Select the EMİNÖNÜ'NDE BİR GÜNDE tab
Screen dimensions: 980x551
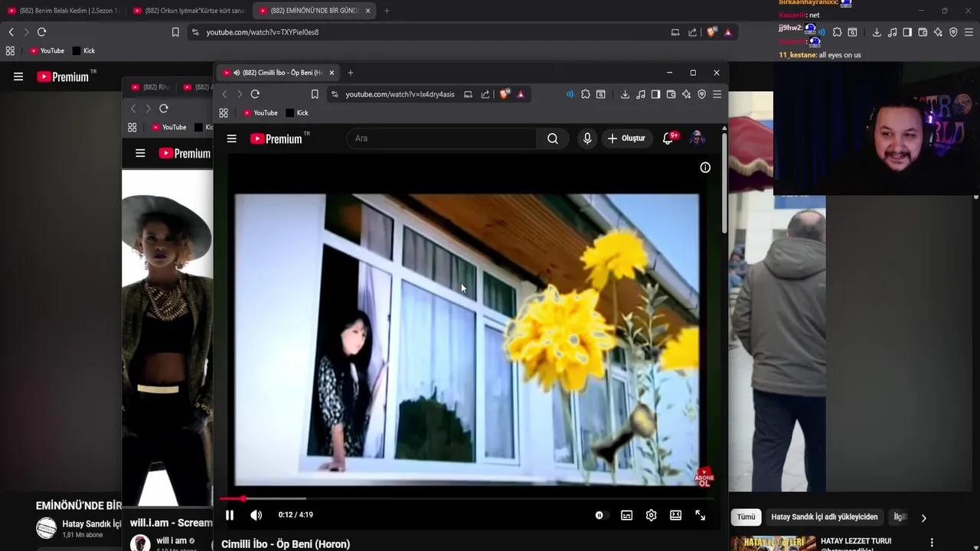point(314,11)
